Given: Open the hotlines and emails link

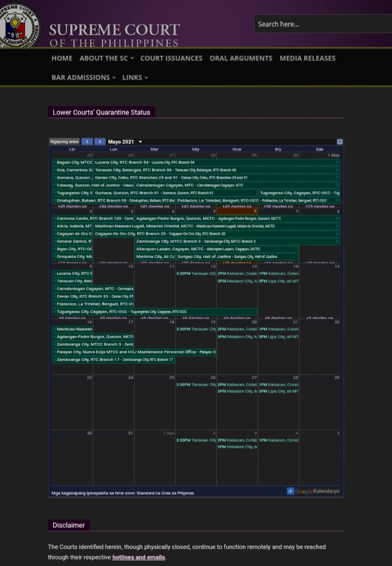Looking at the screenshot, I should (139, 557).
